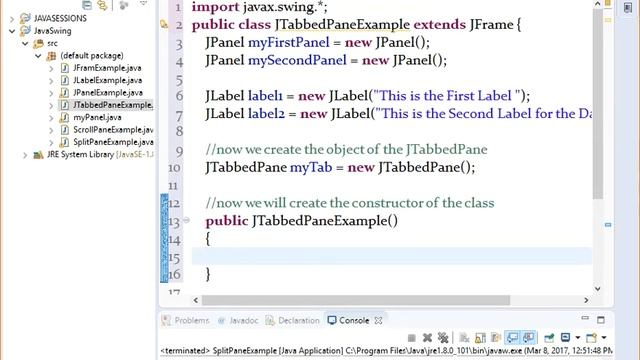Screen dimensions: 640x360
Task: Click Pin Console icon
Action: (x=549, y=338)
